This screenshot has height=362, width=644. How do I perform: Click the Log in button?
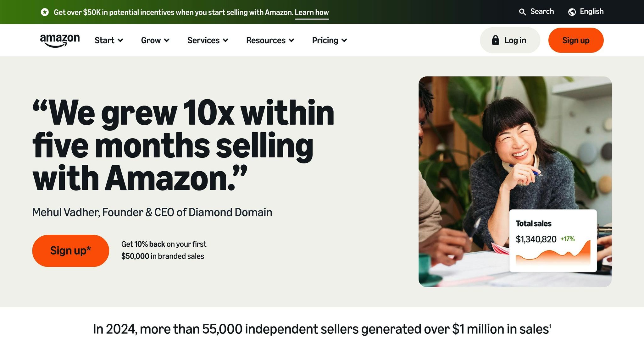(x=510, y=40)
